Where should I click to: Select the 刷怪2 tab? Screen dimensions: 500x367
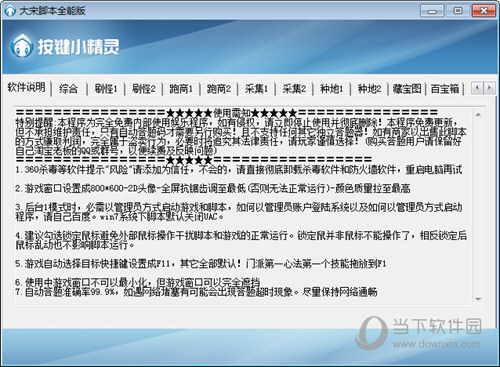(x=144, y=89)
